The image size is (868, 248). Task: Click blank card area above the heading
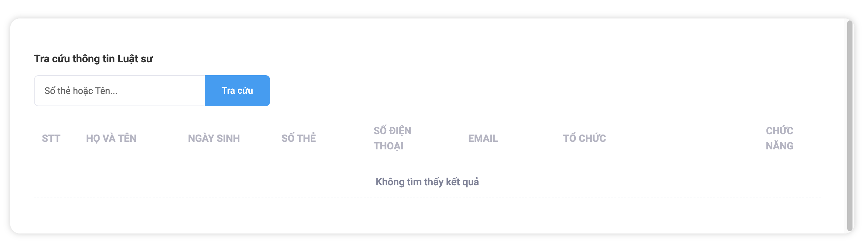click(x=427, y=34)
